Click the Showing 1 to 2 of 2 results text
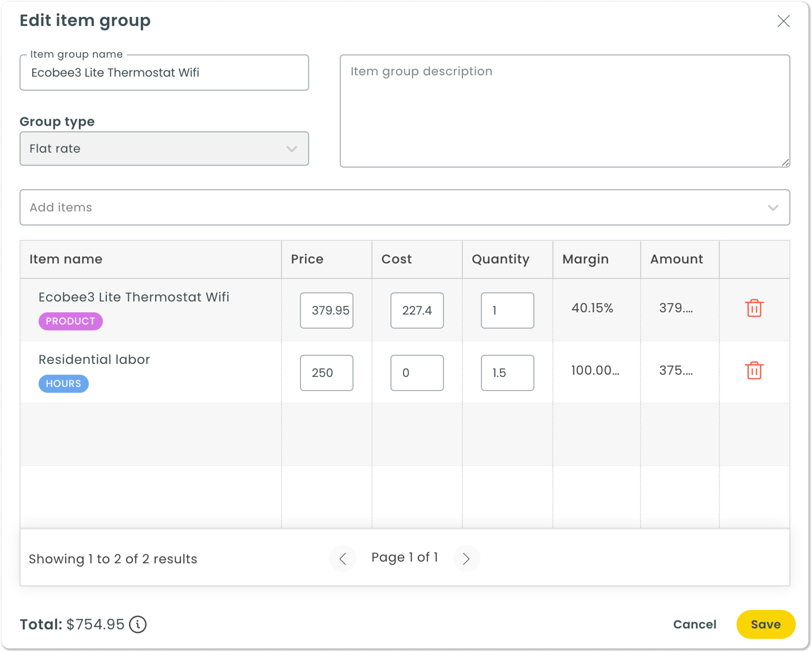This screenshot has width=812, height=652. pos(113,559)
